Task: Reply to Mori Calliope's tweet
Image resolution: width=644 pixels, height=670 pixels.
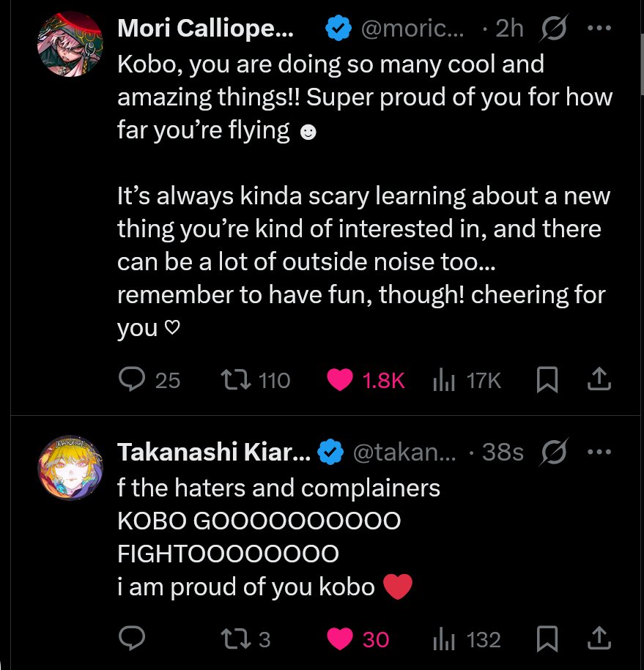Action: 131,379
